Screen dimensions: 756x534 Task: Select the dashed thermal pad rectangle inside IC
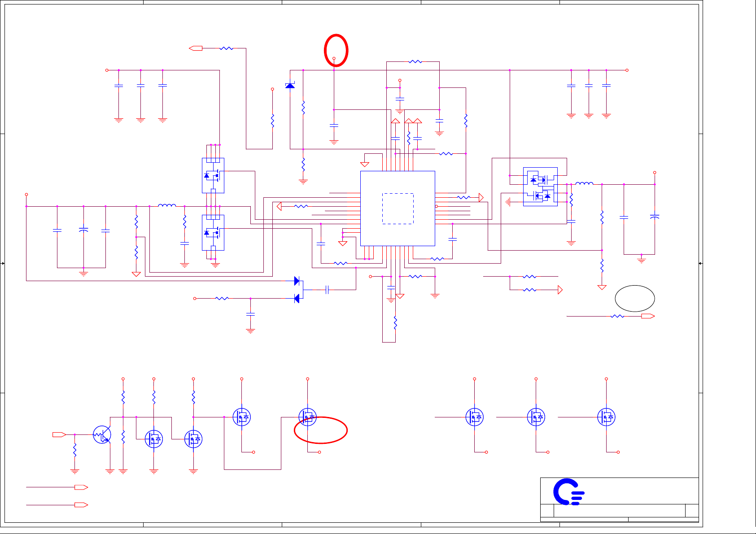click(398, 208)
